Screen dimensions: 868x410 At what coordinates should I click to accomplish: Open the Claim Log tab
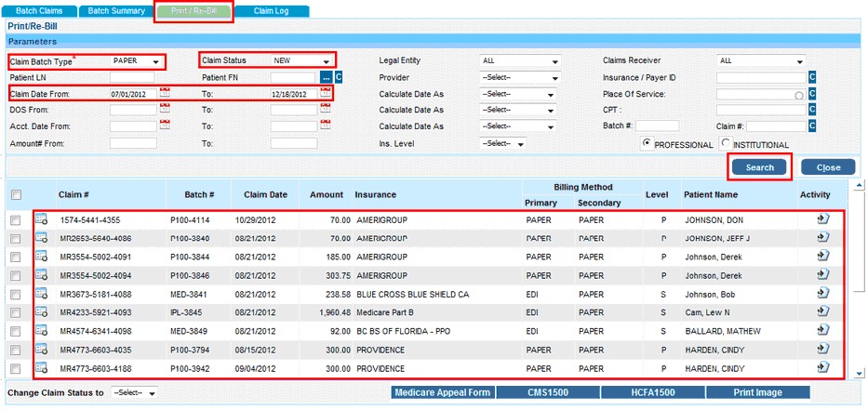[x=272, y=11]
